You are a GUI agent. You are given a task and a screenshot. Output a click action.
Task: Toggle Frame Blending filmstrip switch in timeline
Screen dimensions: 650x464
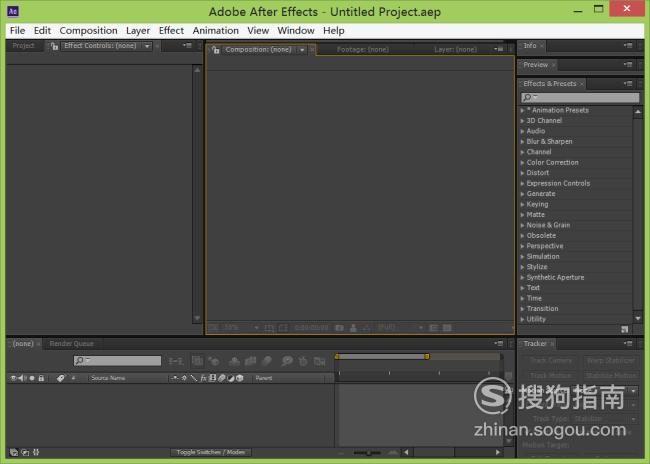tap(250, 361)
